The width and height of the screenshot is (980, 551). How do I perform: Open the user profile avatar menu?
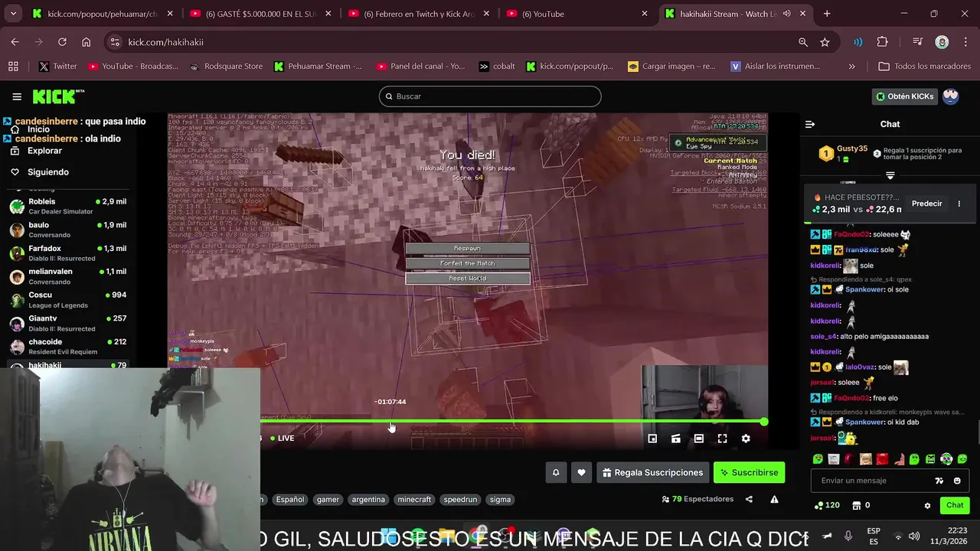pyautogui.click(x=951, y=96)
